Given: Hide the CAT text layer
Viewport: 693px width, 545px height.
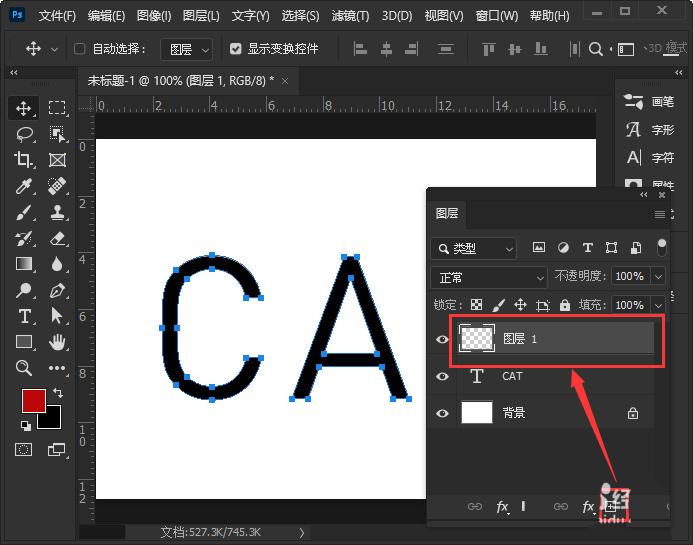Looking at the screenshot, I should click(442, 377).
